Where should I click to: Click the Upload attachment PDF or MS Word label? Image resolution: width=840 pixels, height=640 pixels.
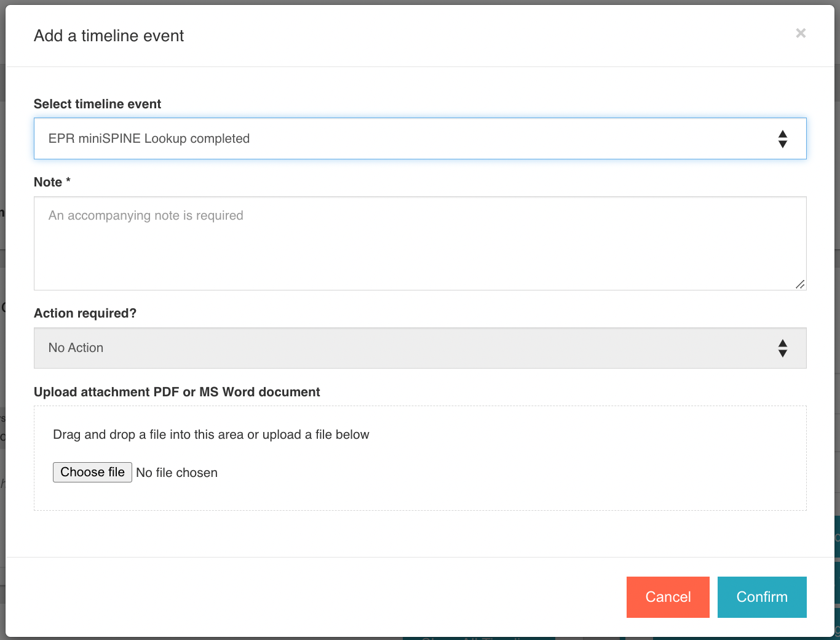176,392
